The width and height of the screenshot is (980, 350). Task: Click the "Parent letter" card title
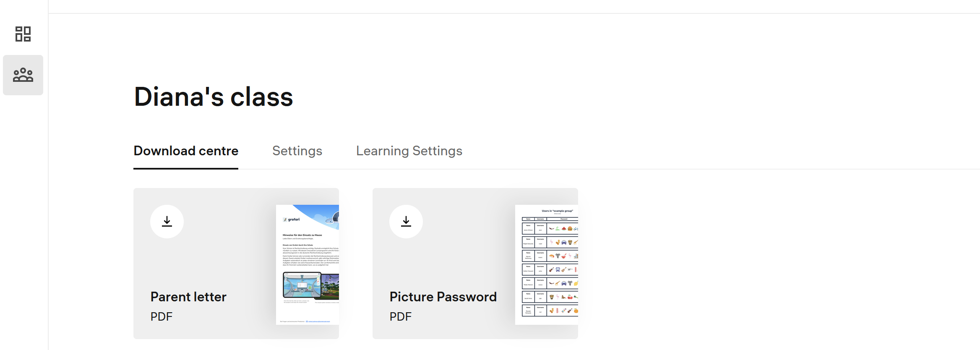188,297
